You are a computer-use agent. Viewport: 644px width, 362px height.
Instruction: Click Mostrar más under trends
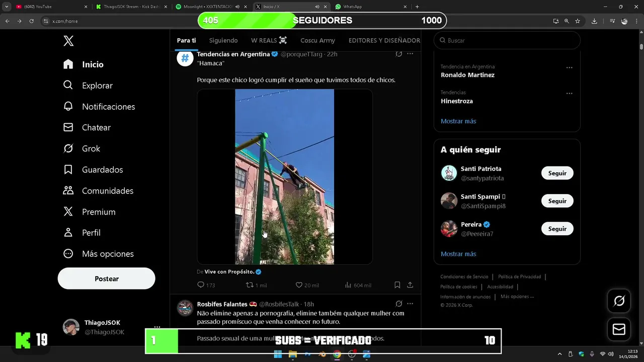click(x=458, y=121)
